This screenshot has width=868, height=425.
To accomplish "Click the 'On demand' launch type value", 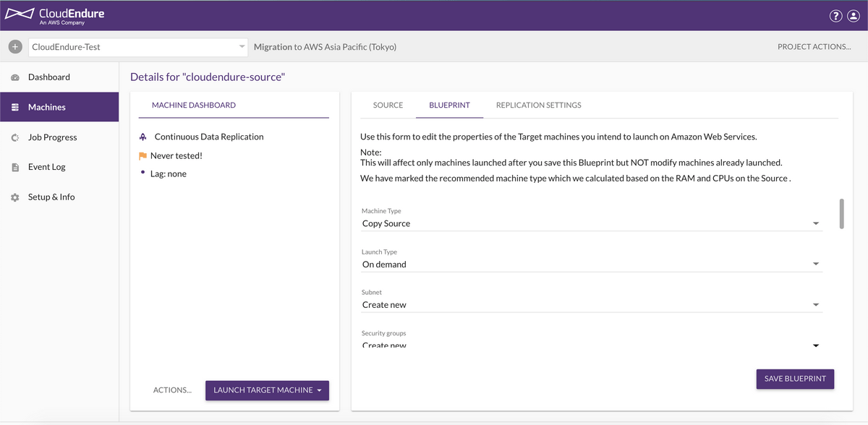I will [x=384, y=265].
